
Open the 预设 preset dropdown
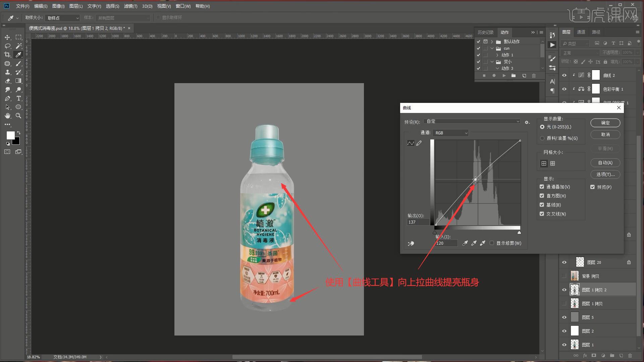coord(472,121)
